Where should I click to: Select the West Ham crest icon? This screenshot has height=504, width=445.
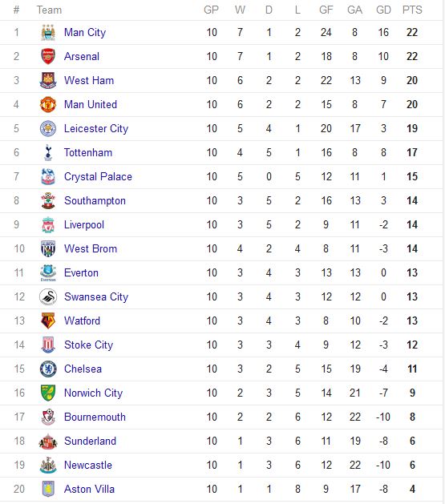point(48,80)
